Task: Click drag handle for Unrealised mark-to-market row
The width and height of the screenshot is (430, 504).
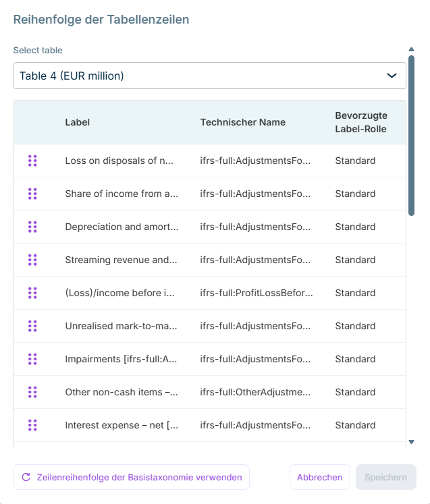Action: 32,326
